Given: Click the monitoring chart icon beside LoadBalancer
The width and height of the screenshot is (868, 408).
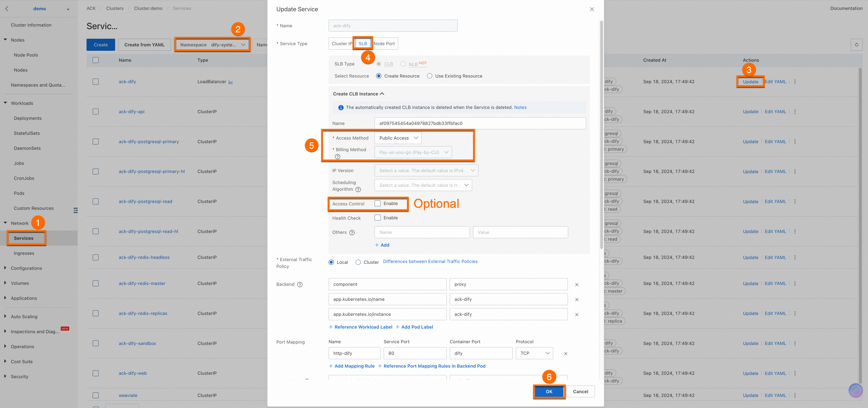Looking at the screenshot, I should 231,82.
